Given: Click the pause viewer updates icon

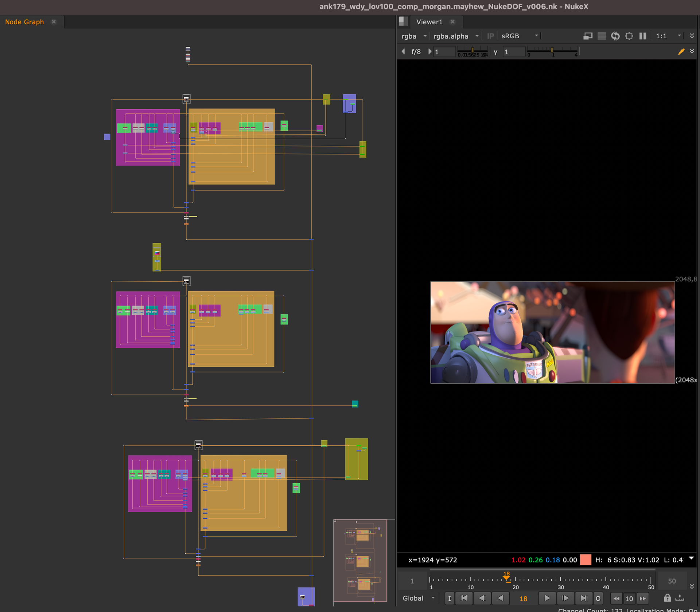Looking at the screenshot, I should 643,36.
